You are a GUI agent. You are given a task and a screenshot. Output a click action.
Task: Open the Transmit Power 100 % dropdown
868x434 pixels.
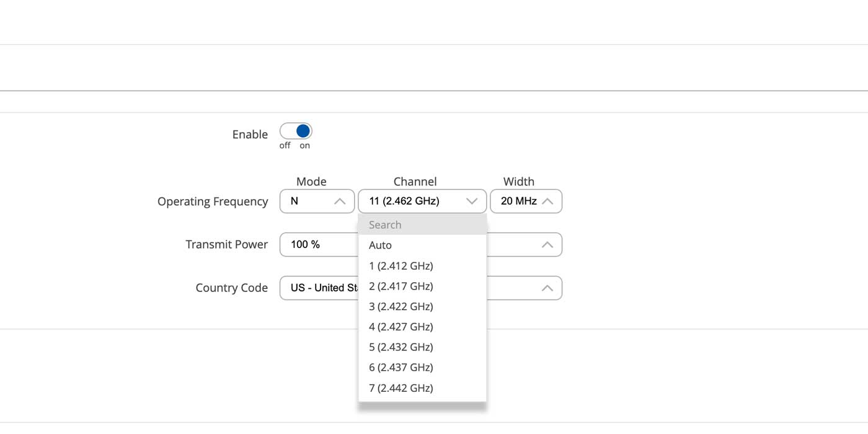tap(316, 245)
